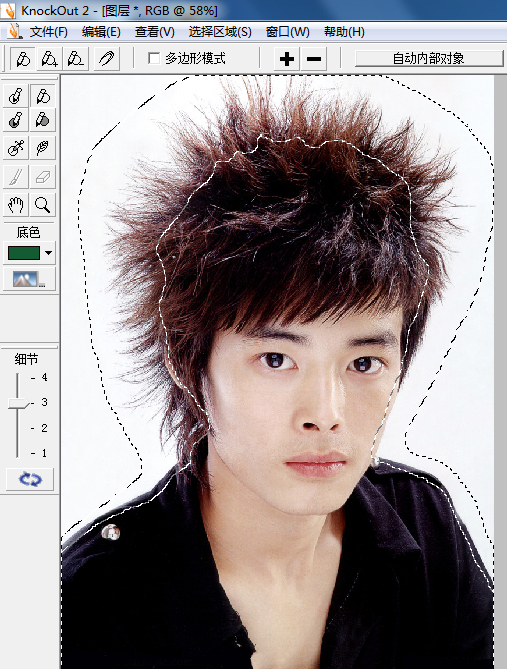Click the process refresh arrows button

[x=30, y=479]
